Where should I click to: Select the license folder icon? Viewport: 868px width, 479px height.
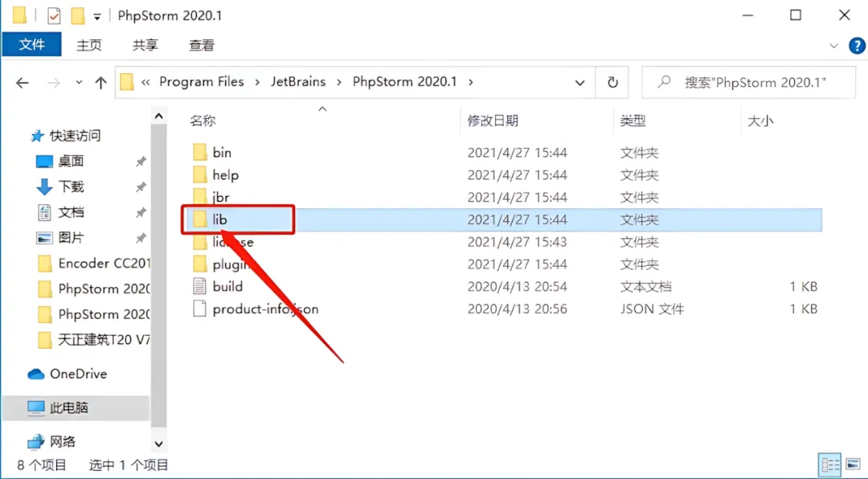(200, 242)
